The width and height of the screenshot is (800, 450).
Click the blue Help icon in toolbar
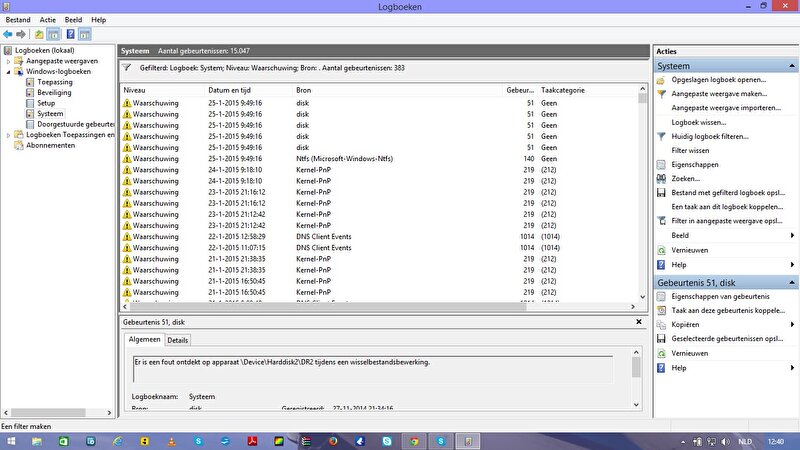71,34
